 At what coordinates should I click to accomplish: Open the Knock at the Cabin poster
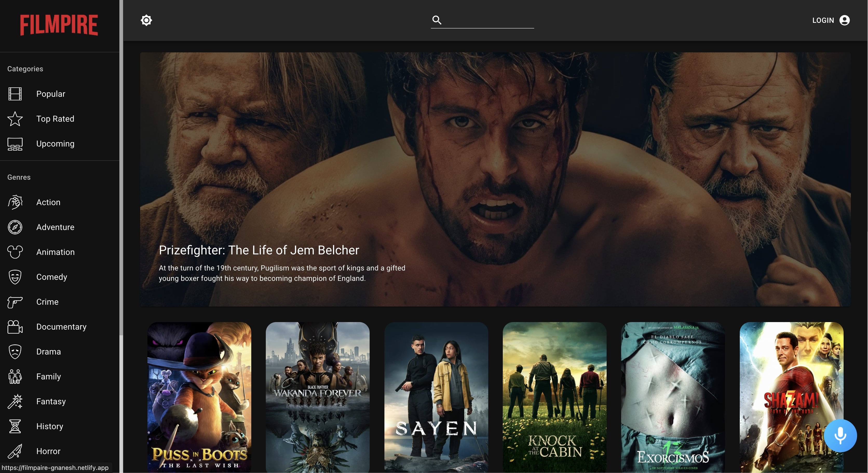554,397
